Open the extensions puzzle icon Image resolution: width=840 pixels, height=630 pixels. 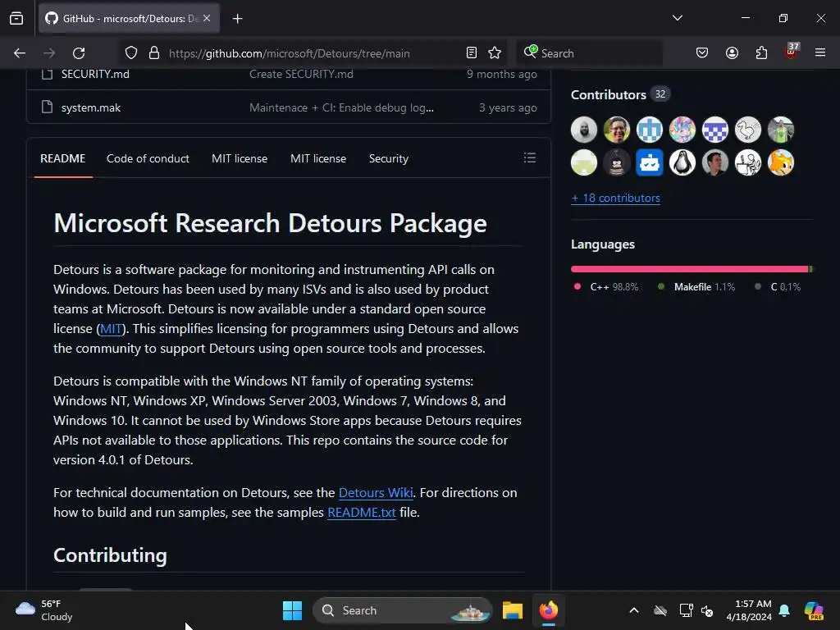[761, 53]
